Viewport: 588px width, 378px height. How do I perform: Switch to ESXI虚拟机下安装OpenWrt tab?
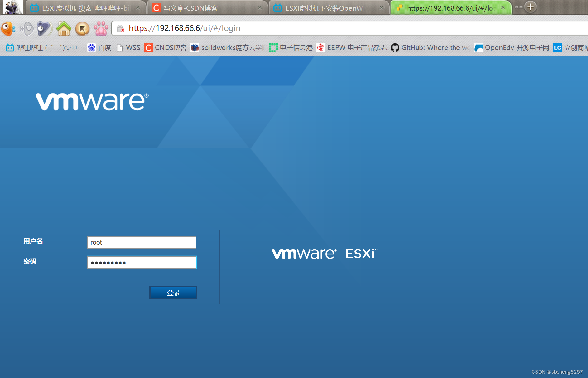click(329, 8)
